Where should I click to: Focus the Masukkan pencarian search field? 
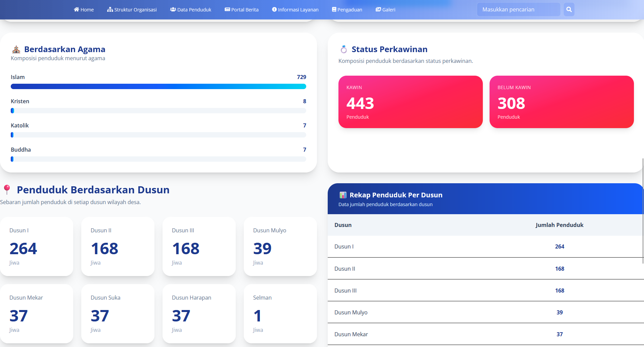point(519,9)
